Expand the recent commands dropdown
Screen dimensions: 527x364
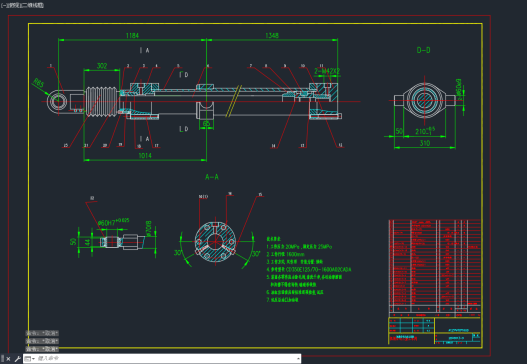coord(30,359)
